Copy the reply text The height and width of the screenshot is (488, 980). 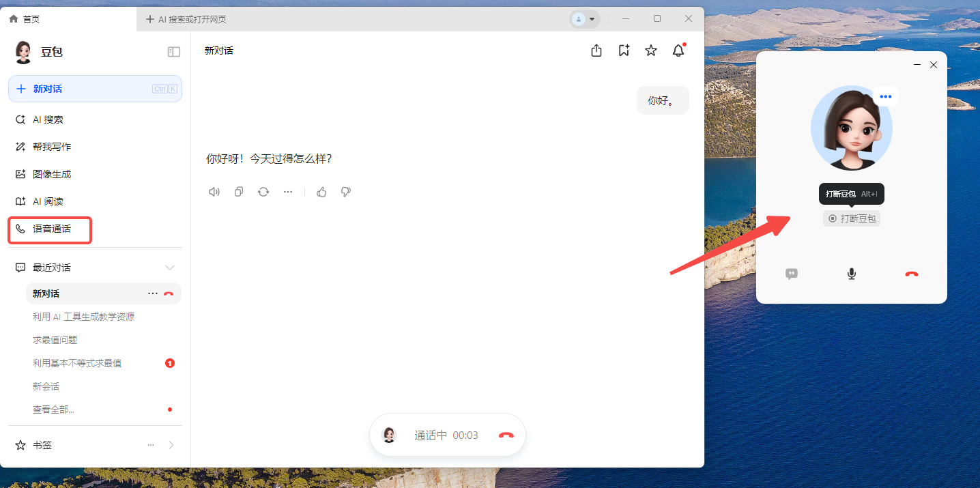click(239, 192)
